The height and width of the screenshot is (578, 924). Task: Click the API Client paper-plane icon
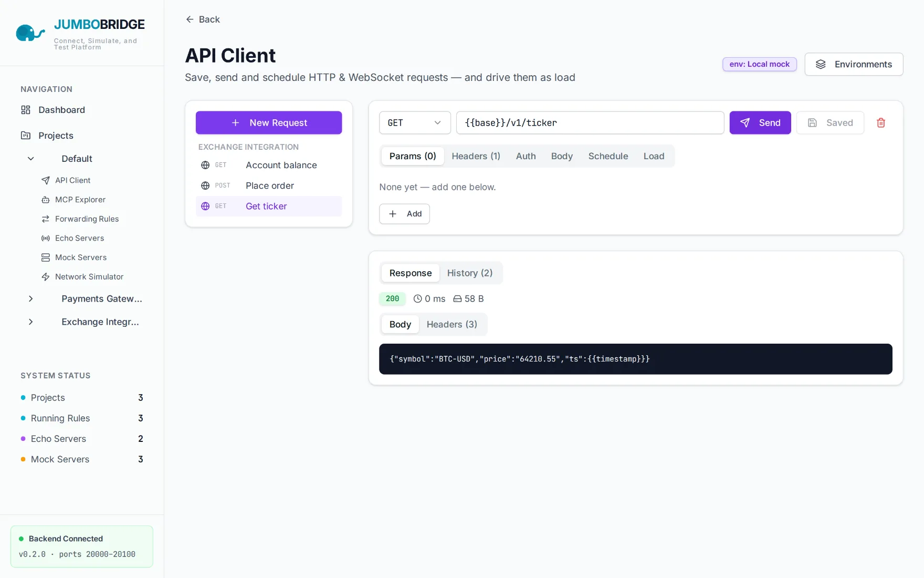tap(46, 180)
